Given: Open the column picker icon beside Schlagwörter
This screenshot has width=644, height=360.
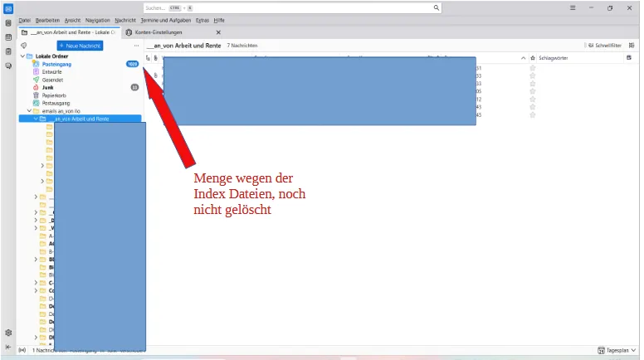Looking at the screenshot, I should 629,58.
